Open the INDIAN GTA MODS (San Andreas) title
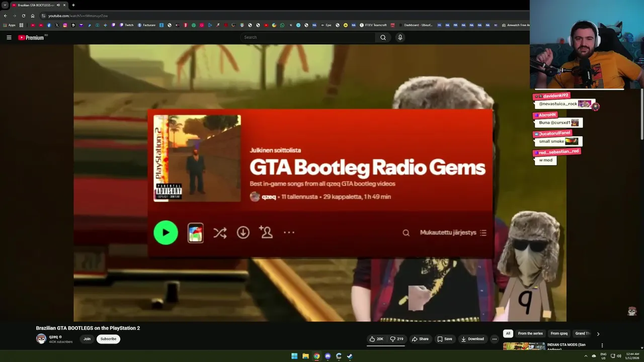 tap(568, 347)
